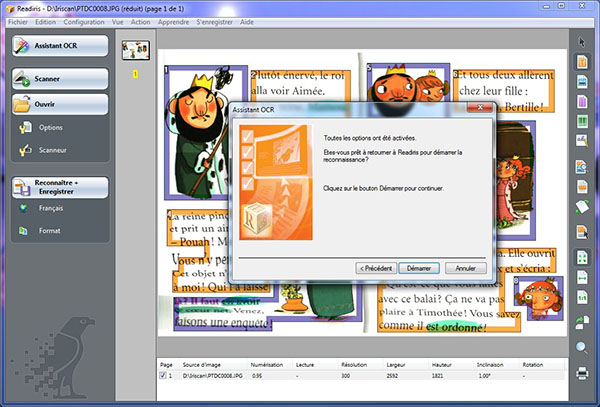Select the arrow pointer tool
Image resolution: width=600 pixels, height=407 pixels.
pyautogui.click(x=582, y=42)
